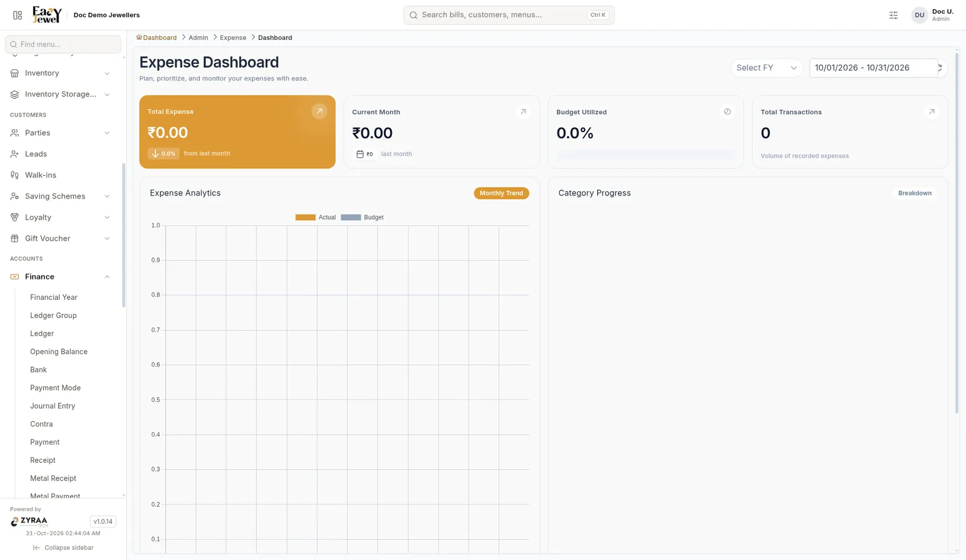Click the Monthly Trend button
Viewport: 966px width, 560px height.
click(501, 193)
